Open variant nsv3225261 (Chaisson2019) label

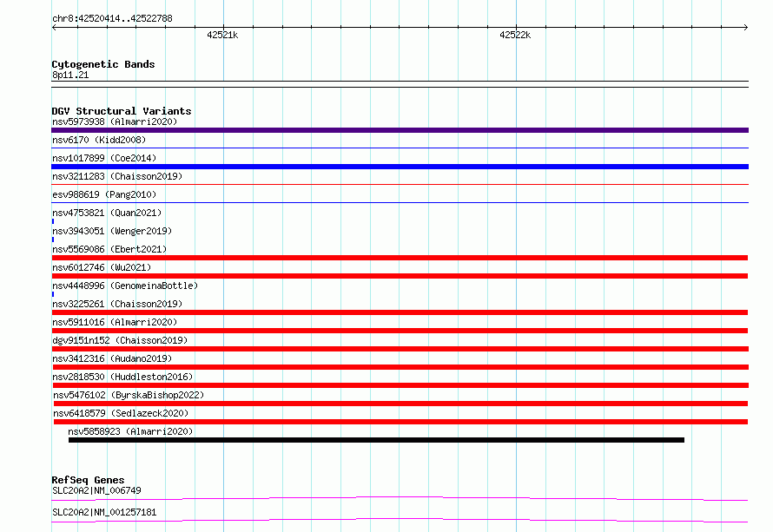coord(117,304)
